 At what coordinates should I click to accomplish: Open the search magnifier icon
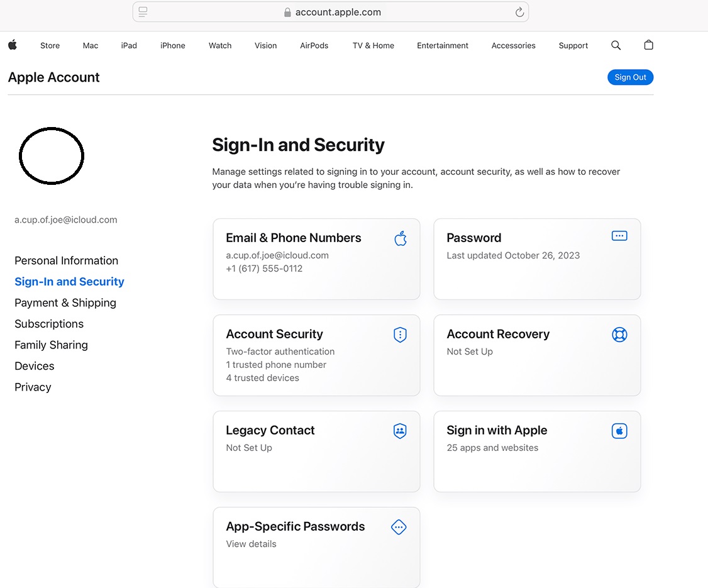[x=616, y=45]
